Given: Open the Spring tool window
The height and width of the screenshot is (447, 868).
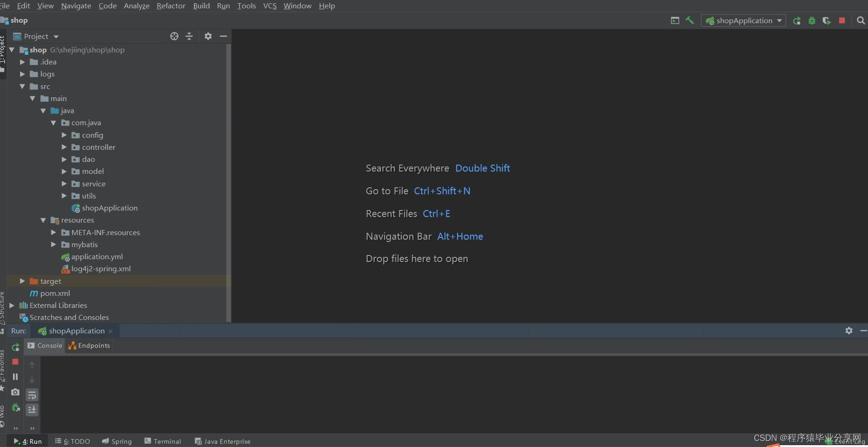Looking at the screenshot, I should [x=117, y=441].
